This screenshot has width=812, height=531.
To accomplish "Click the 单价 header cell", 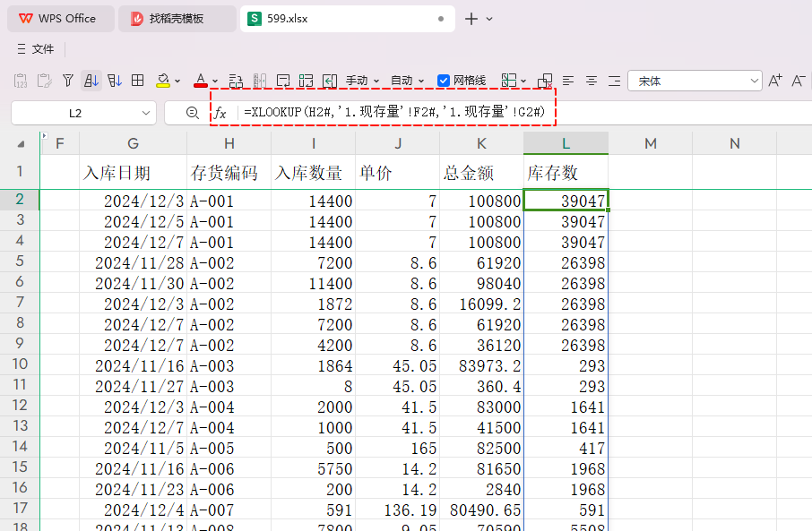I will (398, 172).
